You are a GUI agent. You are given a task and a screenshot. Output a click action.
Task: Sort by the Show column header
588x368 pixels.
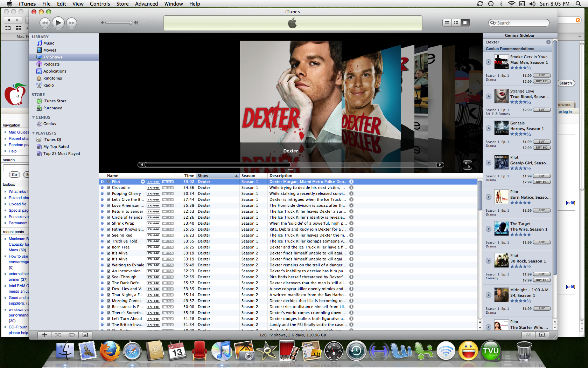click(217, 176)
